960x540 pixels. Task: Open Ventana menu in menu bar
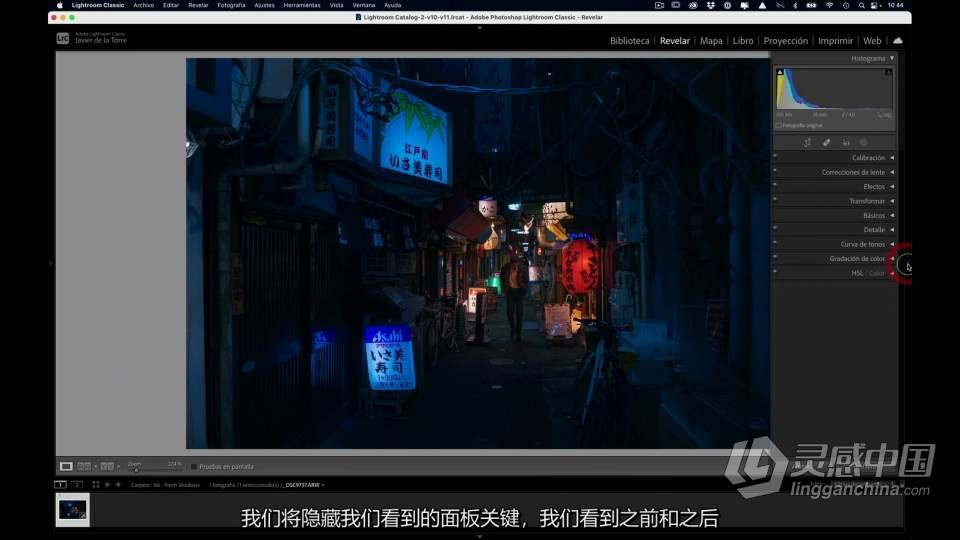tap(364, 5)
